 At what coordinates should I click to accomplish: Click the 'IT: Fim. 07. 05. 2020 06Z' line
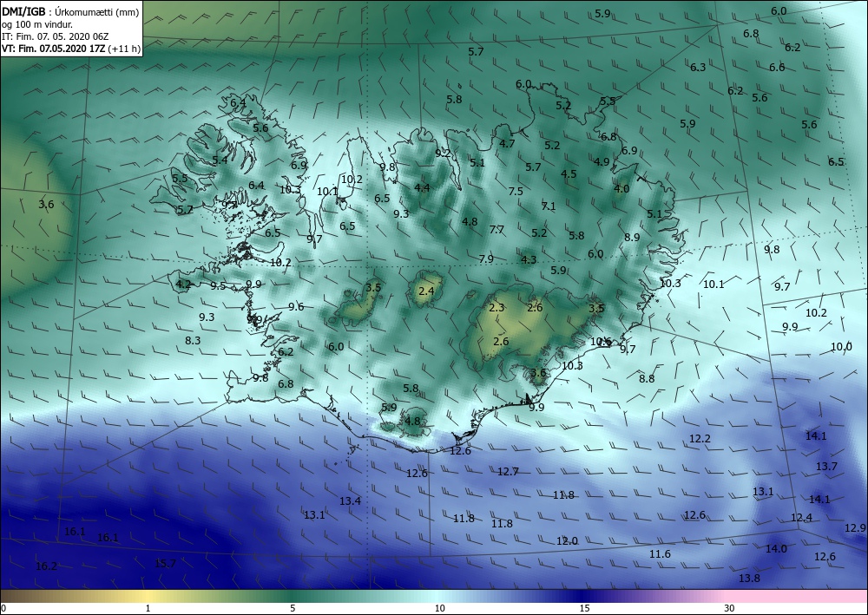pyautogui.click(x=56, y=36)
